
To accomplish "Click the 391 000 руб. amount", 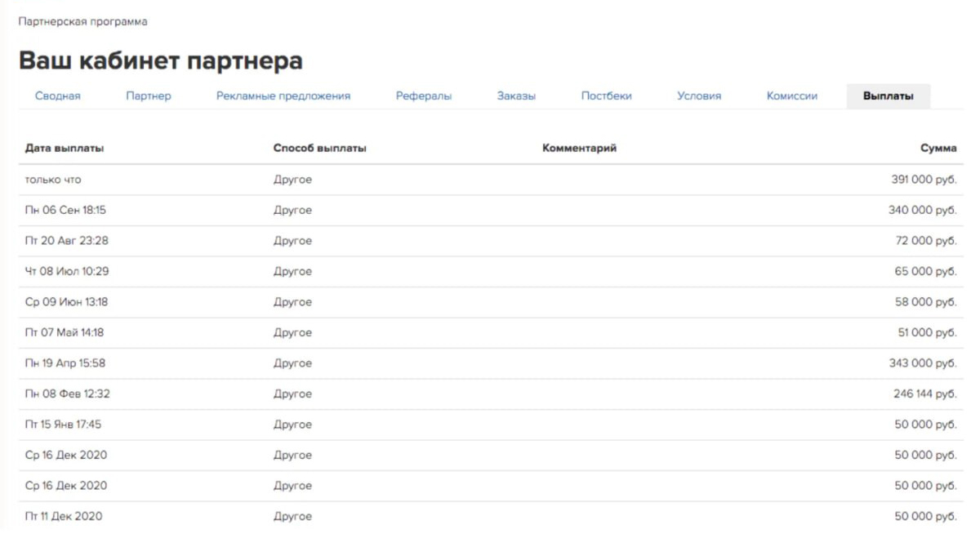I will click(924, 180).
